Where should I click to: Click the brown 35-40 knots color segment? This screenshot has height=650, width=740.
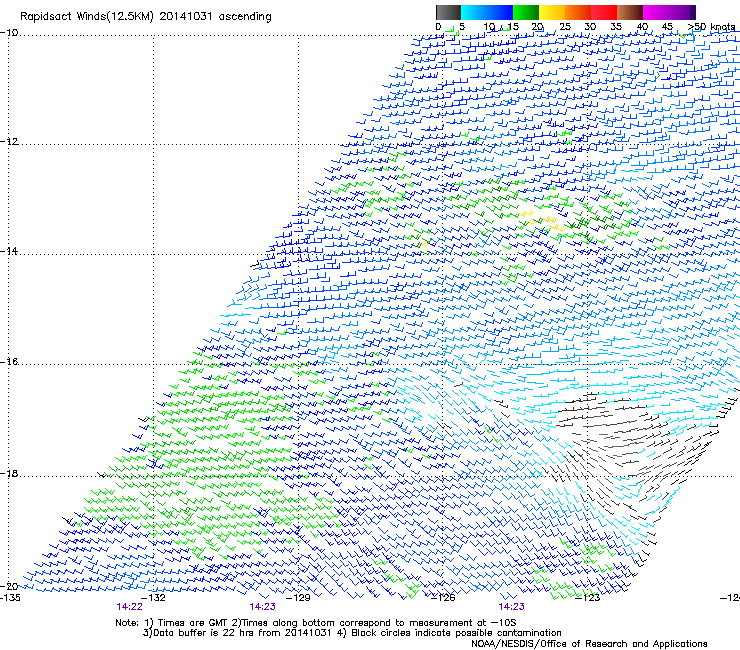pos(630,12)
